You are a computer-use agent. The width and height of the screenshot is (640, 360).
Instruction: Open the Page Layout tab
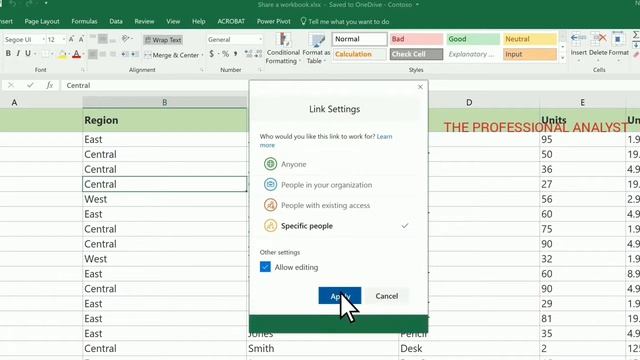tap(42, 21)
